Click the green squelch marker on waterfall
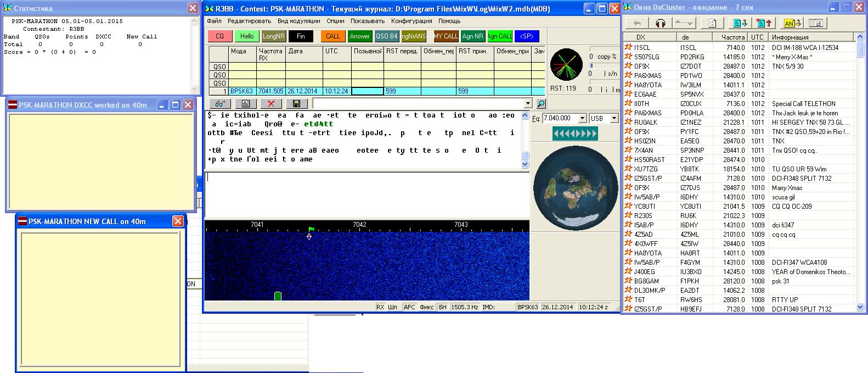The height and width of the screenshot is (373, 868). 278,296
